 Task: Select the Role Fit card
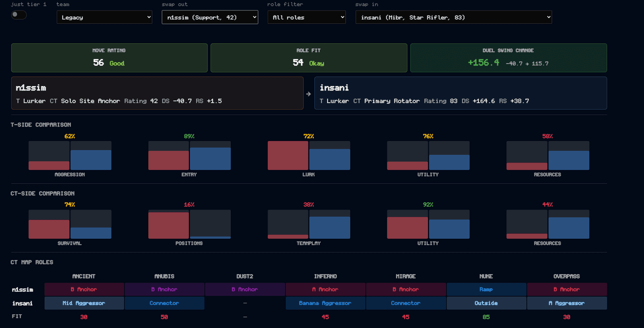coord(309,58)
